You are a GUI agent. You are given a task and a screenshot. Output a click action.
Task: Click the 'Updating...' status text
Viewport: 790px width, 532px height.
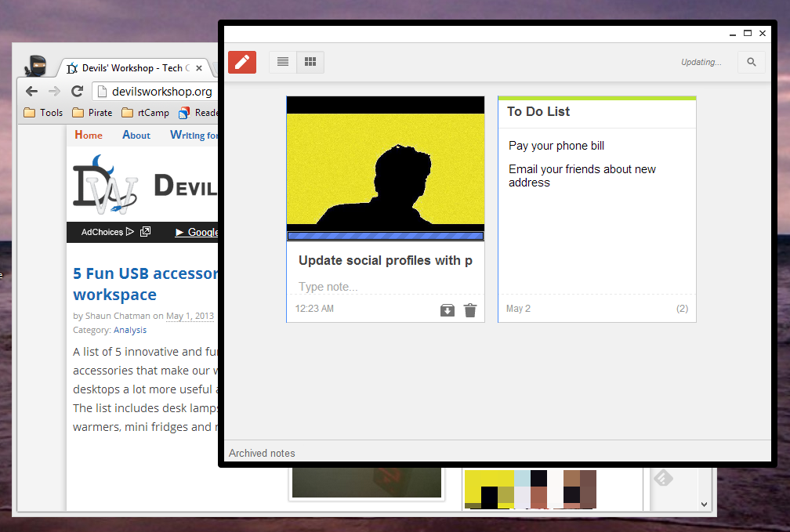tap(701, 62)
